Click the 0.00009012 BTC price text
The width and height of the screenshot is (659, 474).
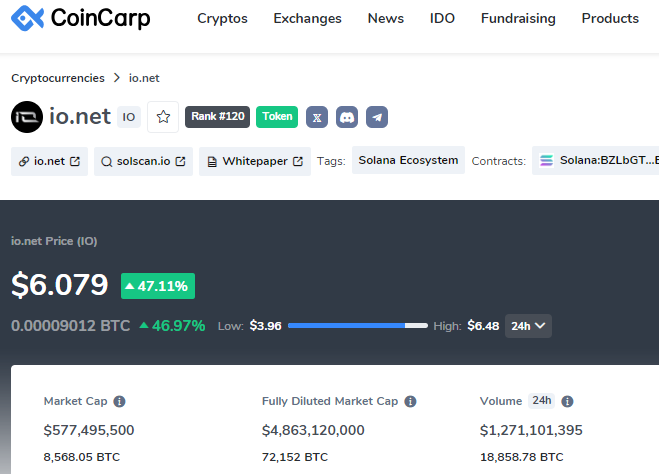click(71, 326)
